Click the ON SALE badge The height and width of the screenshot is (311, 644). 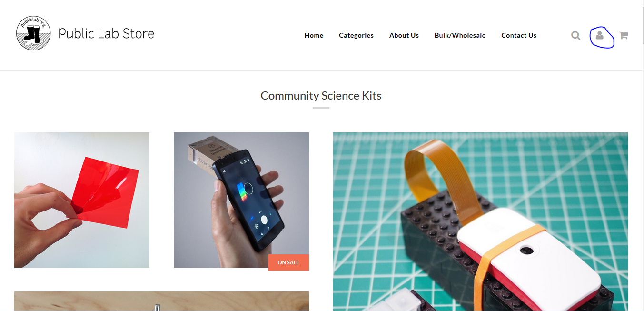coord(288,262)
